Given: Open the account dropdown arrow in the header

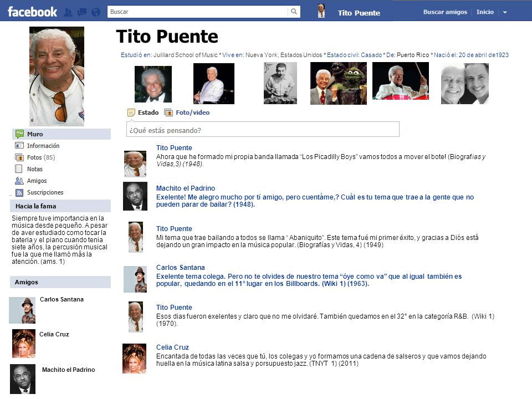Looking at the screenshot, I should (x=505, y=12).
